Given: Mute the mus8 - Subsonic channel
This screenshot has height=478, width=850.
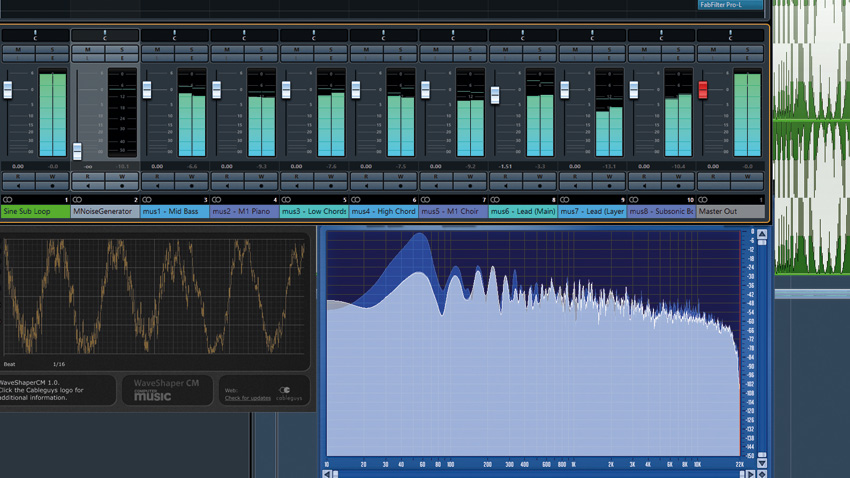Looking at the screenshot, I should pyautogui.click(x=643, y=50).
